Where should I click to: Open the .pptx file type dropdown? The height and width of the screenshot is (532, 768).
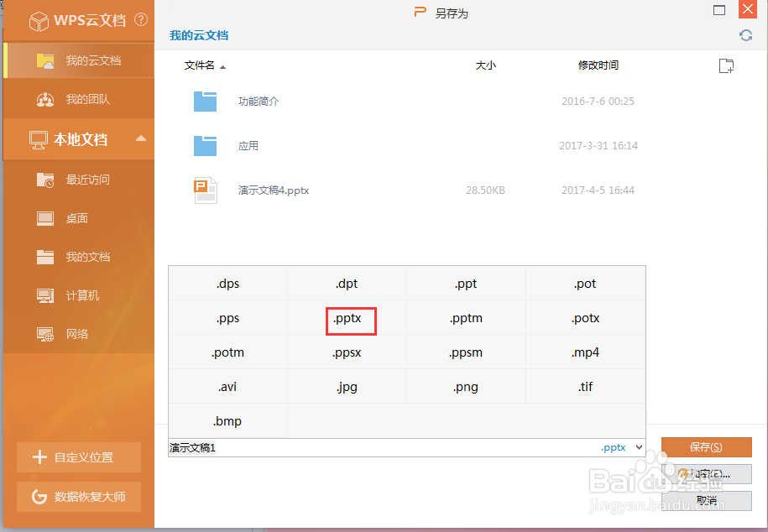coord(641,447)
